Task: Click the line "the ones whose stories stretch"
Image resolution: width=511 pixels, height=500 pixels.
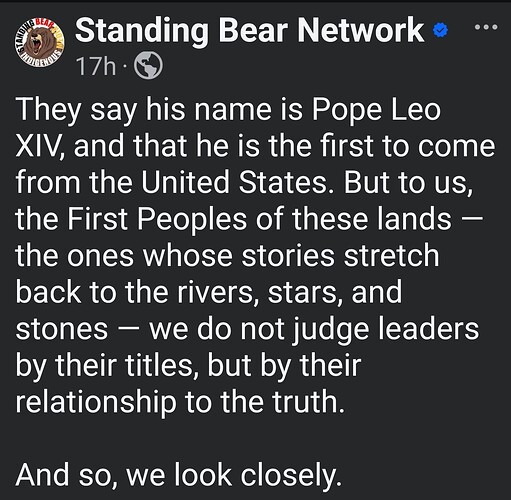Action: click(227, 255)
